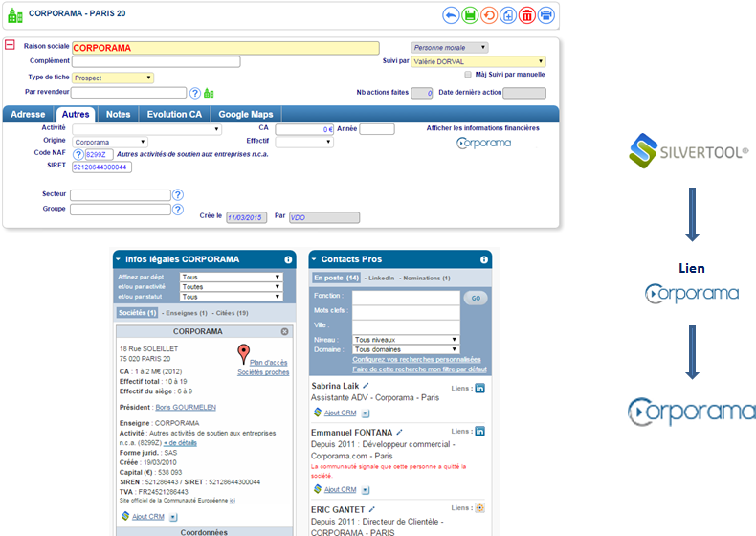Open Sociétés proches link

[263, 372]
